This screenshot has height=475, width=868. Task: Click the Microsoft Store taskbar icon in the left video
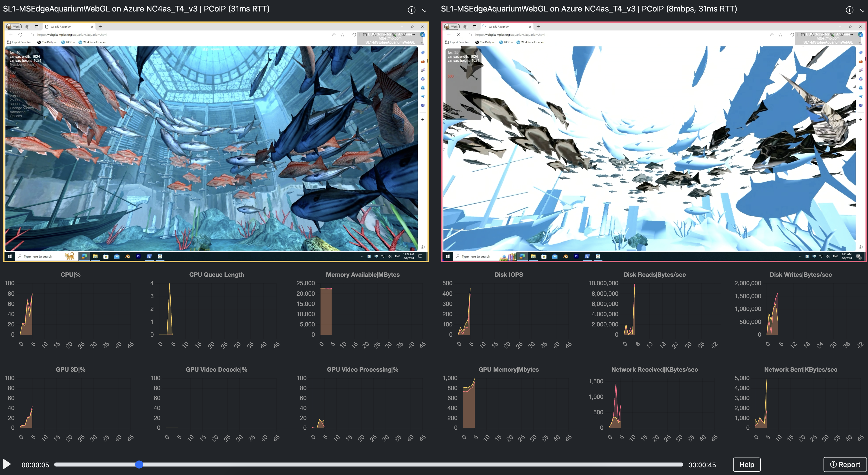click(x=106, y=256)
